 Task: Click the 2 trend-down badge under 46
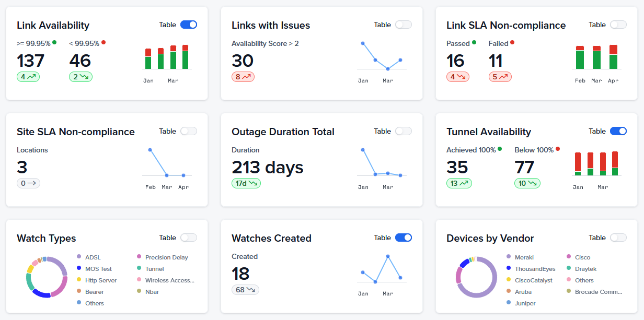[x=80, y=77]
